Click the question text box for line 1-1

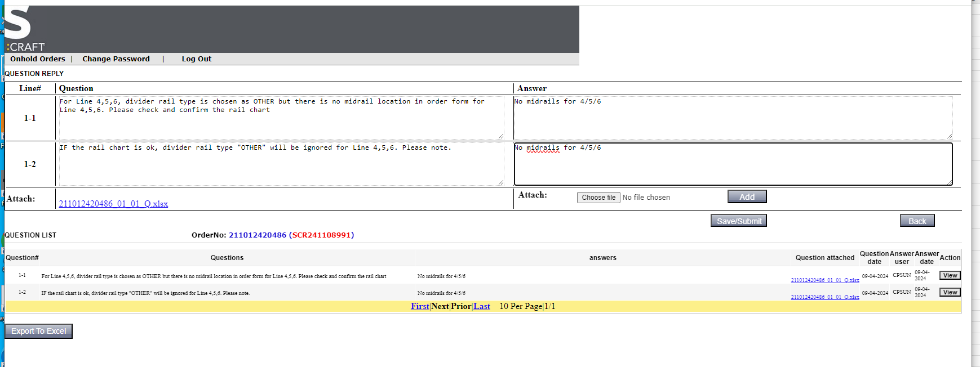pos(281,118)
